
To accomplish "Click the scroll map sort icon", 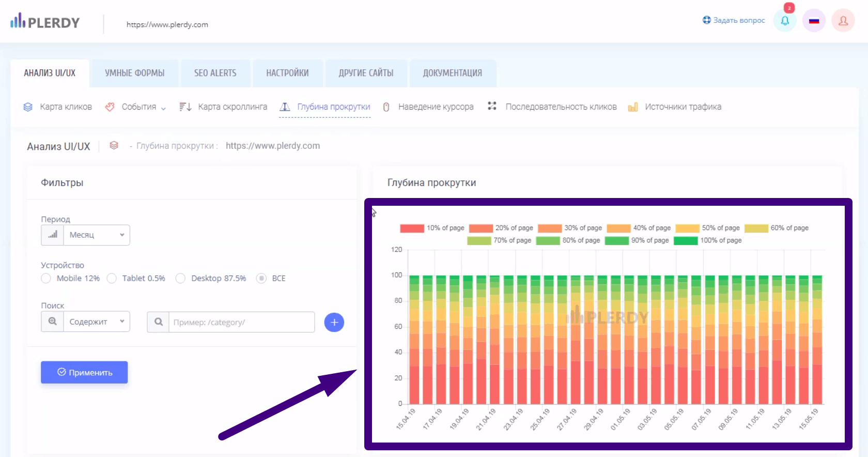I will tap(185, 107).
